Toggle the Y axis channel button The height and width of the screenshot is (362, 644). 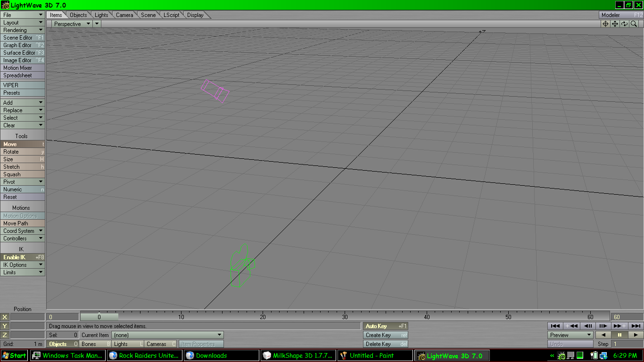pyautogui.click(x=5, y=326)
